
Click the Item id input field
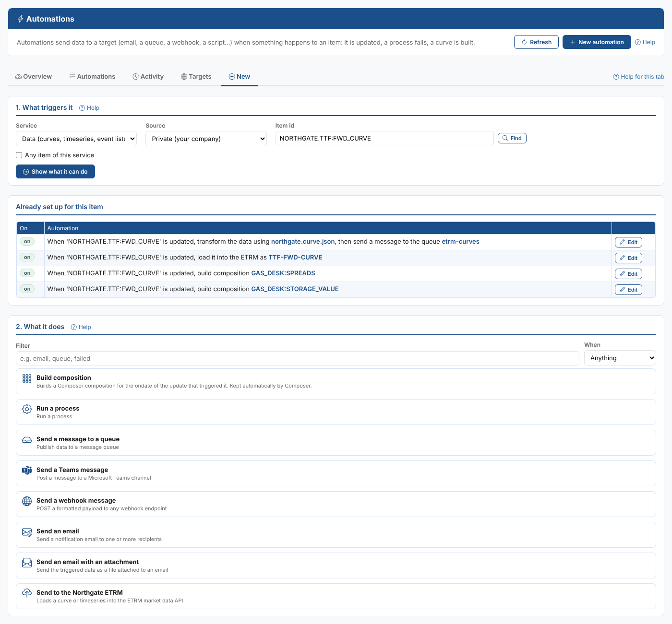coord(384,138)
